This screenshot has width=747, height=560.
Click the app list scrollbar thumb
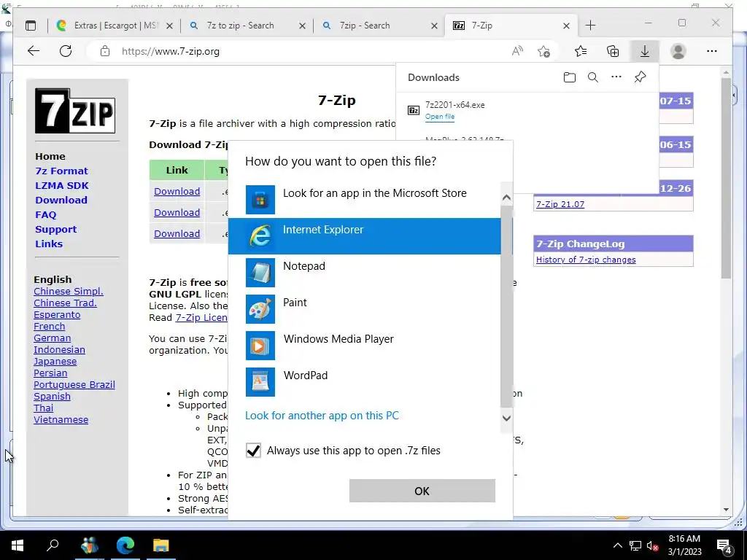(x=506, y=307)
